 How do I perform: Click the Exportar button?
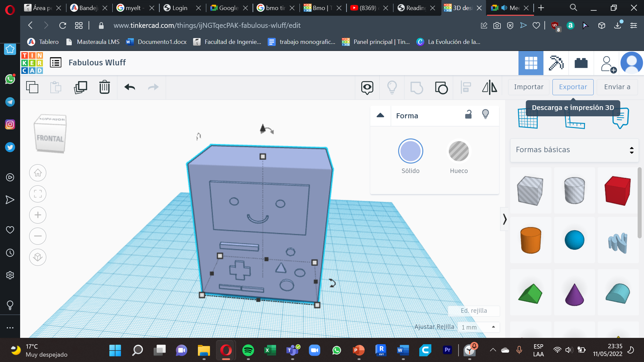[x=573, y=87]
